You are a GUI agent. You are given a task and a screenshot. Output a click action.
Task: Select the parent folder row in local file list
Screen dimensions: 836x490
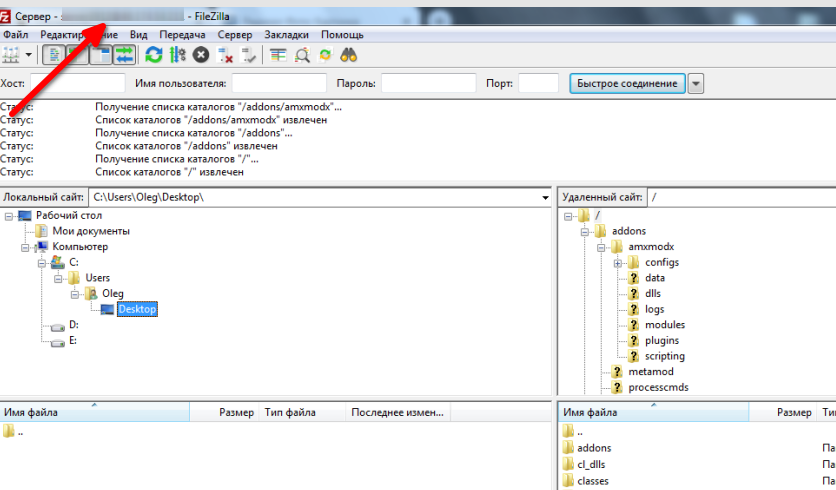(x=276, y=432)
